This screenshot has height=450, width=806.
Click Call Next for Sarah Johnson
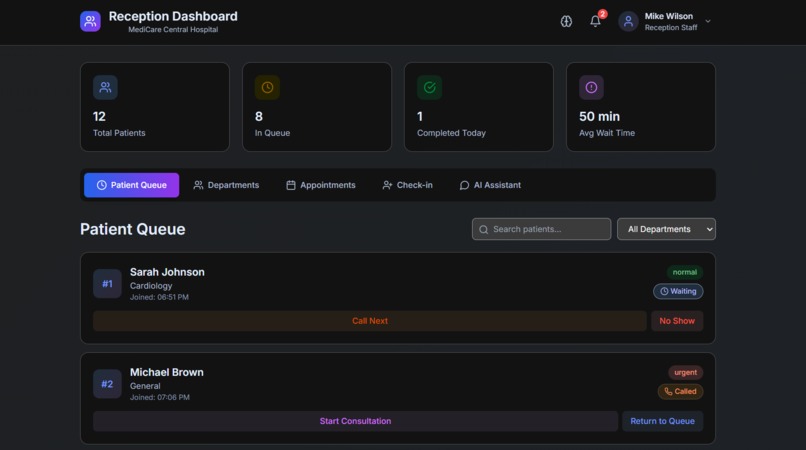point(370,321)
